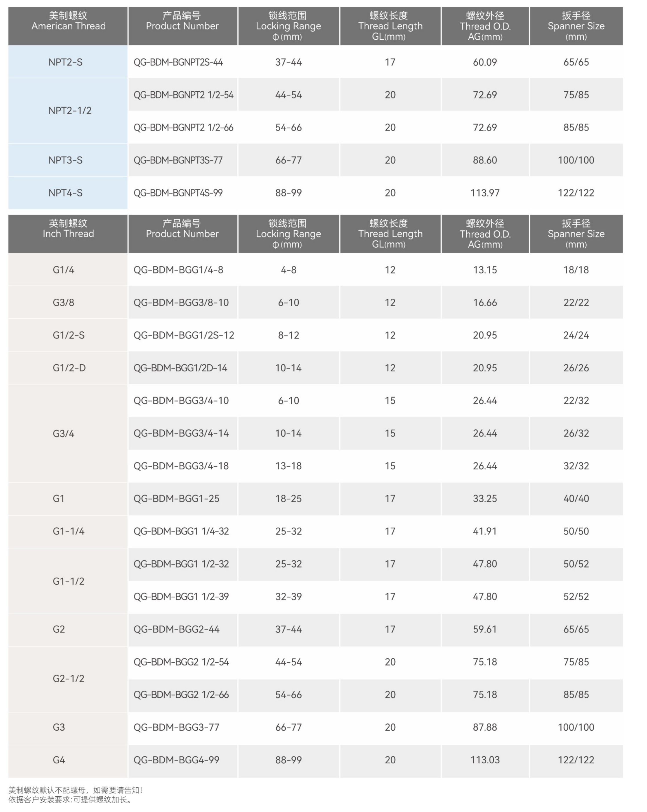Click product number QG-BDM-BGG2-44

(x=176, y=629)
